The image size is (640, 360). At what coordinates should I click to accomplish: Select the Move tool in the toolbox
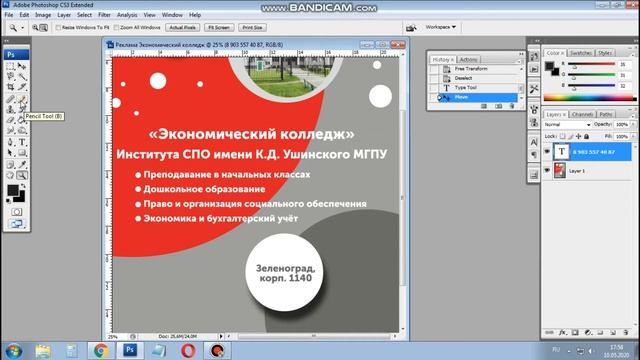[x=22, y=66]
